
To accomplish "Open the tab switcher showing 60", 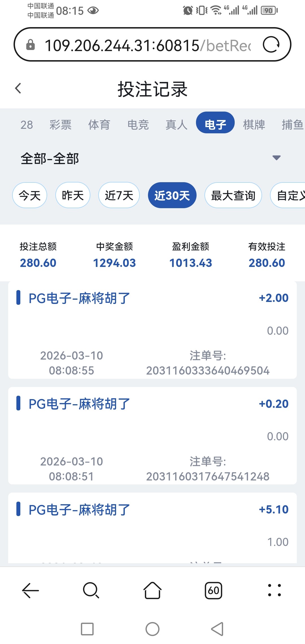I will tap(213, 590).
